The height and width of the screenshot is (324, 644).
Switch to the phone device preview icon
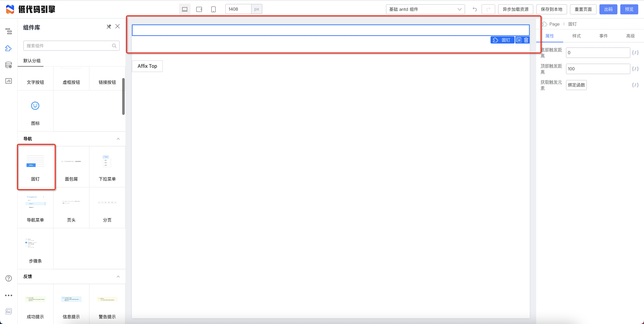tap(213, 9)
